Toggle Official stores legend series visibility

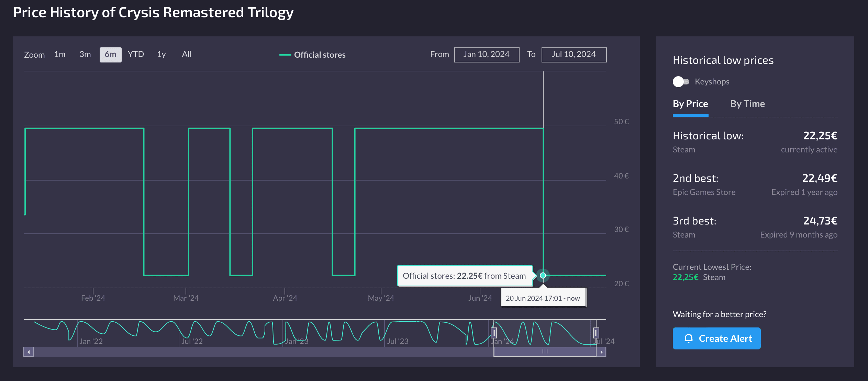pos(319,55)
